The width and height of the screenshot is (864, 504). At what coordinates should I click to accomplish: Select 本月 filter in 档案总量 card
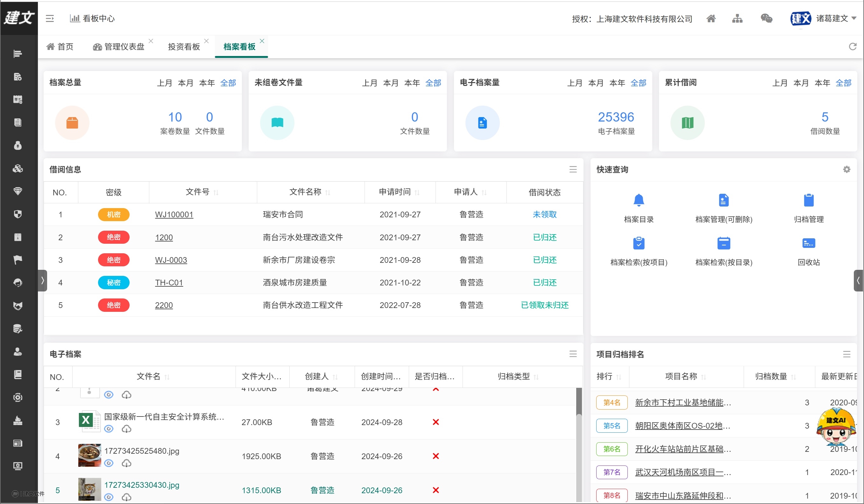pos(186,83)
